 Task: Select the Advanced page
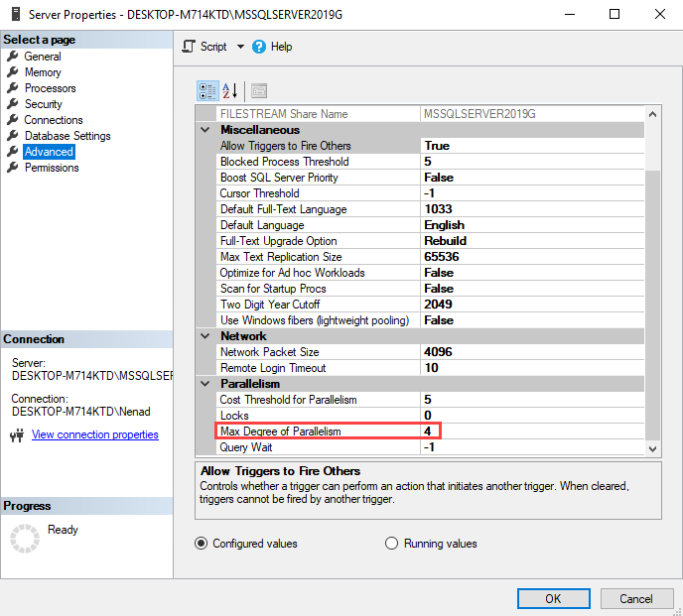(49, 152)
